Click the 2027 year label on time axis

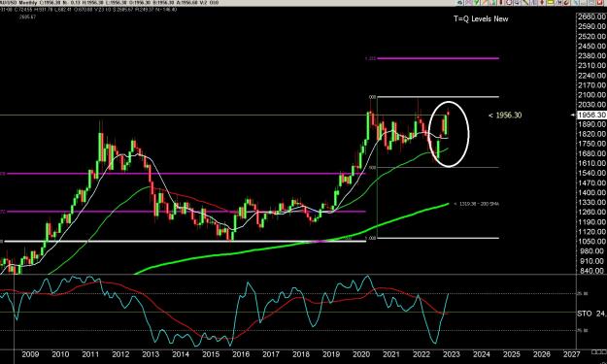click(x=571, y=354)
